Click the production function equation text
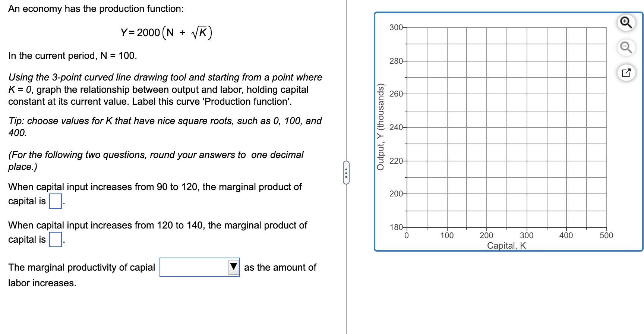 [x=166, y=32]
